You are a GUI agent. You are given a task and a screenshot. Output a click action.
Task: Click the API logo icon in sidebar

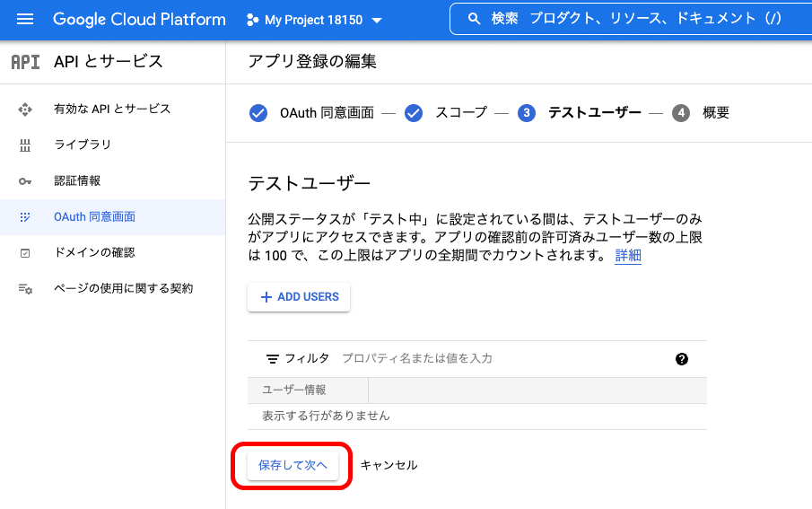25,62
